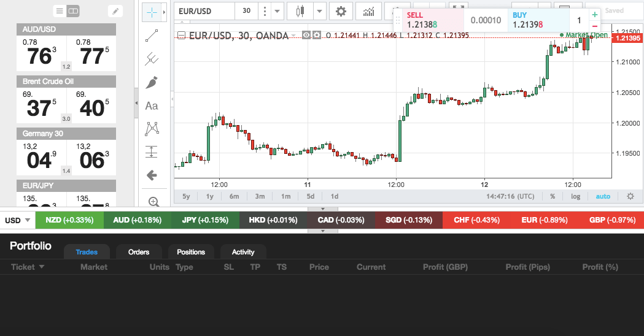Set chart interval field showing 30

pyautogui.click(x=246, y=11)
